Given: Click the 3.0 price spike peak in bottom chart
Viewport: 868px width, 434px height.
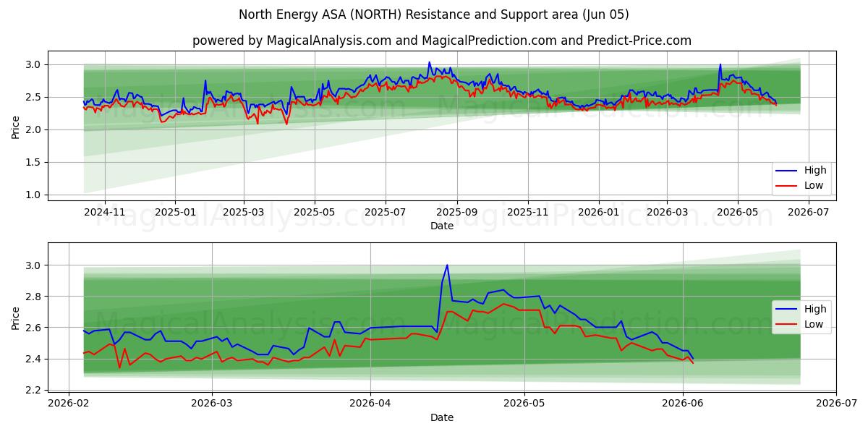Looking at the screenshot, I should pyautogui.click(x=447, y=265).
